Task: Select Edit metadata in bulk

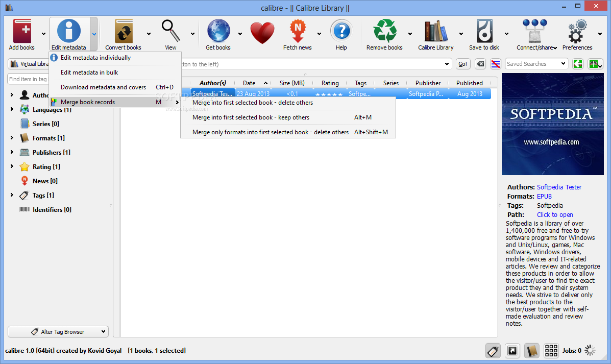Action: [x=115, y=72]
